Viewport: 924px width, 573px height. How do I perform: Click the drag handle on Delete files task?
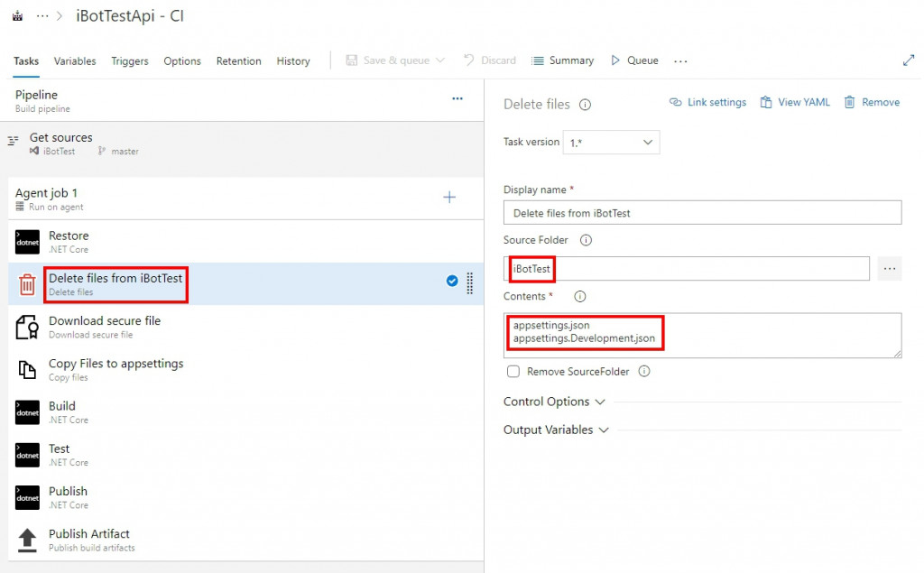point(469,283)
